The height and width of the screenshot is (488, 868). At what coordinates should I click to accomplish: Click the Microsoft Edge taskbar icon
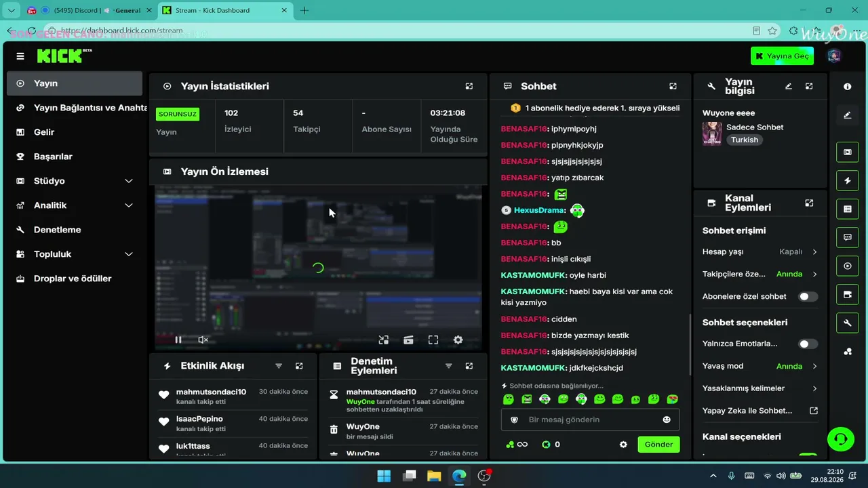[x=459, y=476]
